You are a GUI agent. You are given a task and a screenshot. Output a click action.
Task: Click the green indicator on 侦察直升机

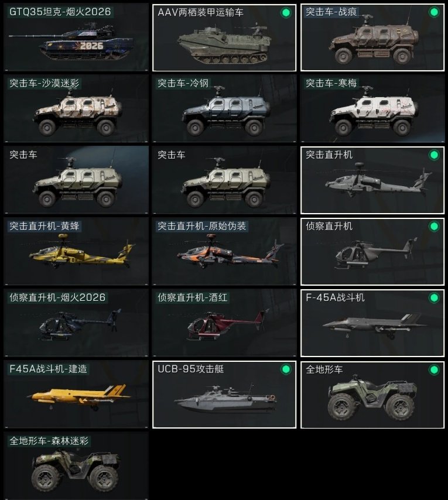pos(434,227)
